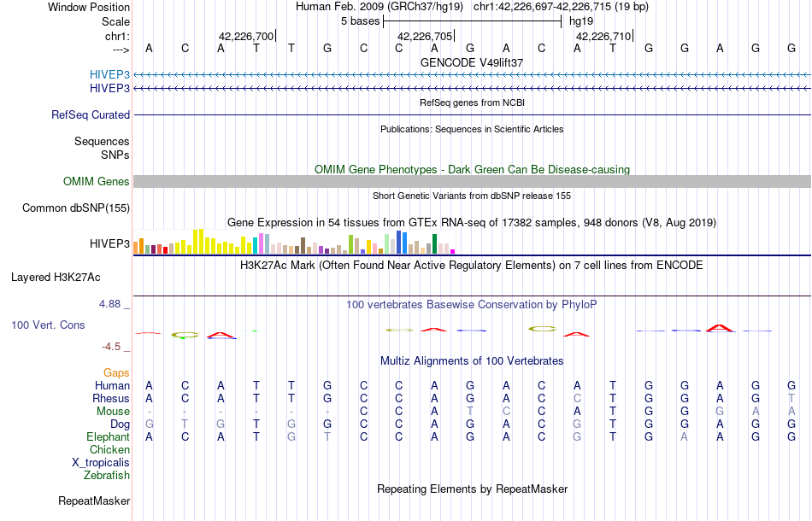Open the 'RefSeq genes from NCBI' track title
Viewport: 812px width, 521px height.
pyautogui.click(x=472, y=102)
